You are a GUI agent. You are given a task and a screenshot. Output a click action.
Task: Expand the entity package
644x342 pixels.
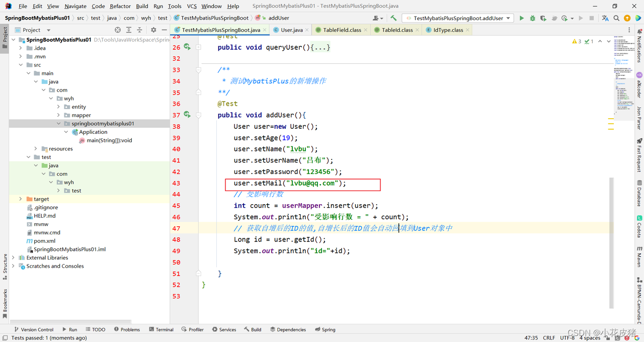(58, 107)
